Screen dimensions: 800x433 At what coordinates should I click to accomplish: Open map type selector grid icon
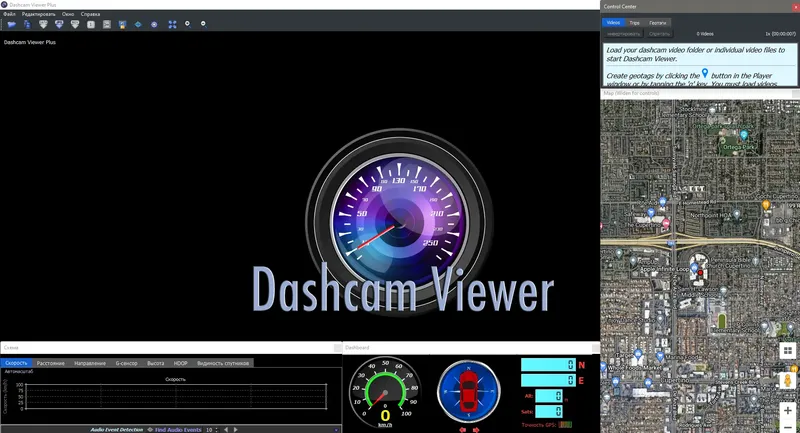788,350
